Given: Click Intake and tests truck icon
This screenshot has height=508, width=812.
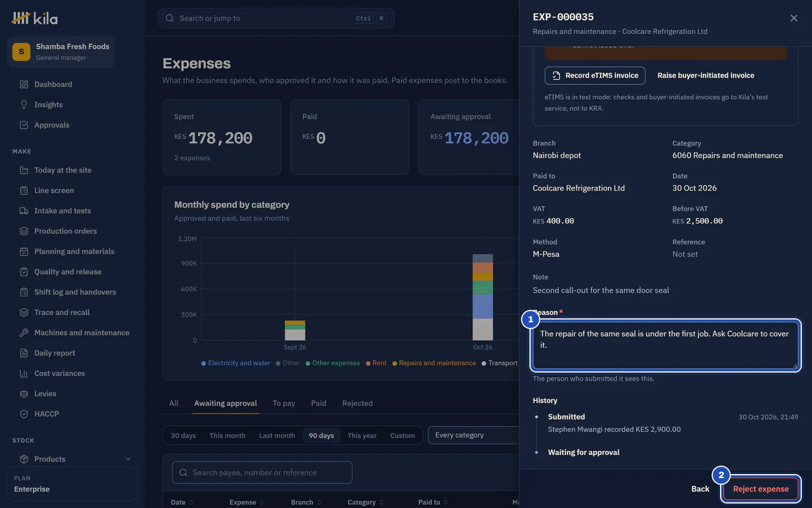Looking at the screenshot, I should click(x=24, y=211).
